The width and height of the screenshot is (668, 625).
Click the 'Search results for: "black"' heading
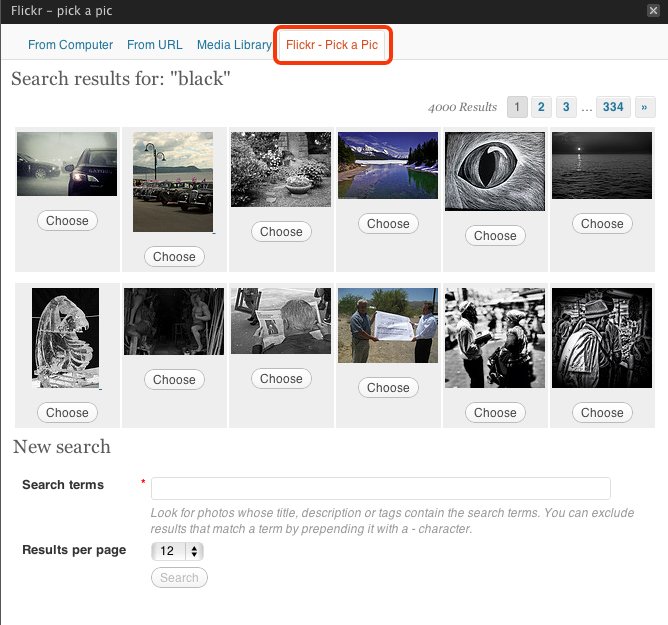tap(121, 79)
